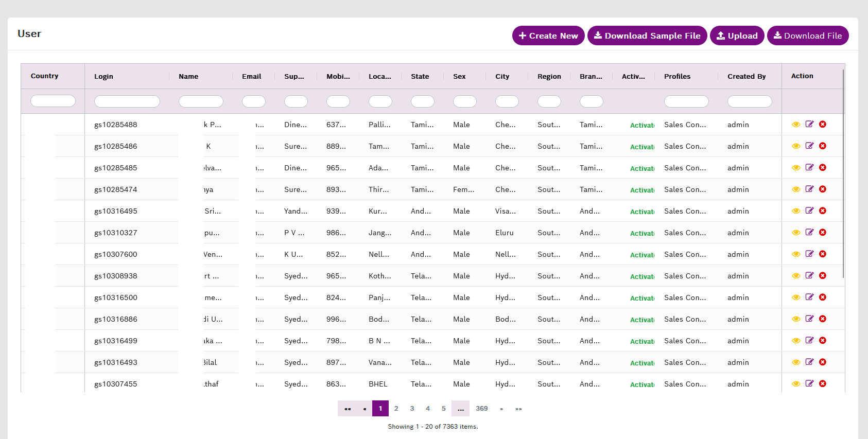Edit user gs10285486 record
The image size is (868, 439).
[809, 146]
